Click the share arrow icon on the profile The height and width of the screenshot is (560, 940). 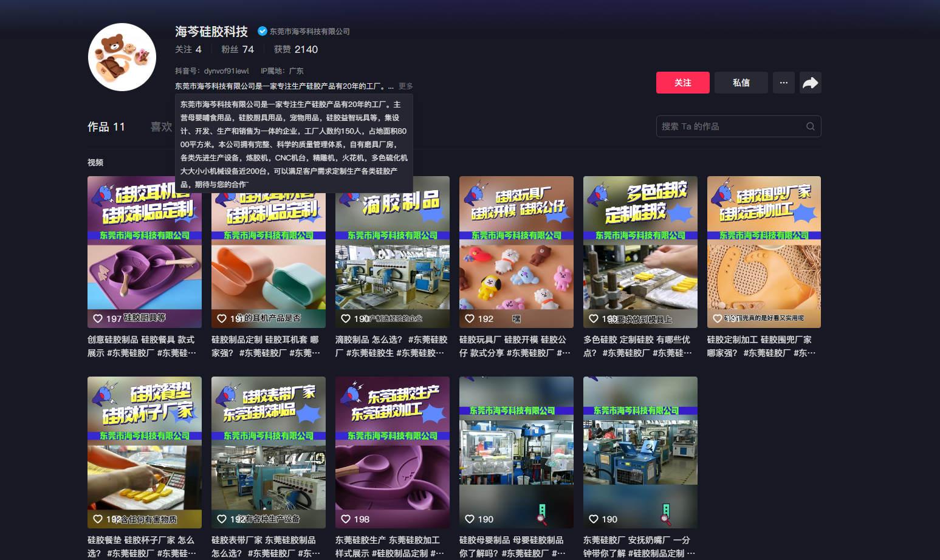tap(810, 83)
